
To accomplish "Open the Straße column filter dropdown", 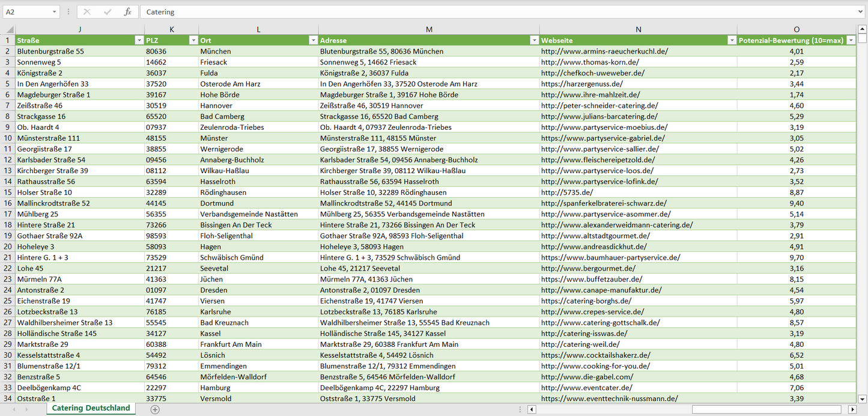I will tap(139, 40).
